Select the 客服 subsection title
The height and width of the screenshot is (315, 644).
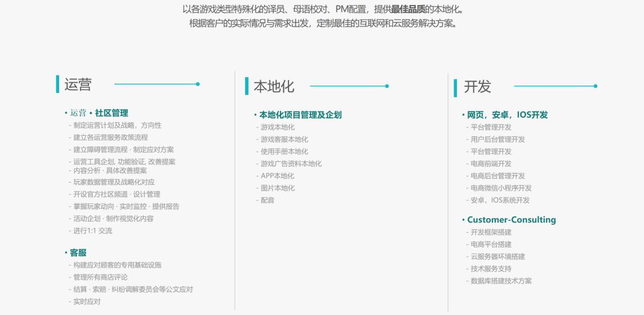click(x=78, y=253)
